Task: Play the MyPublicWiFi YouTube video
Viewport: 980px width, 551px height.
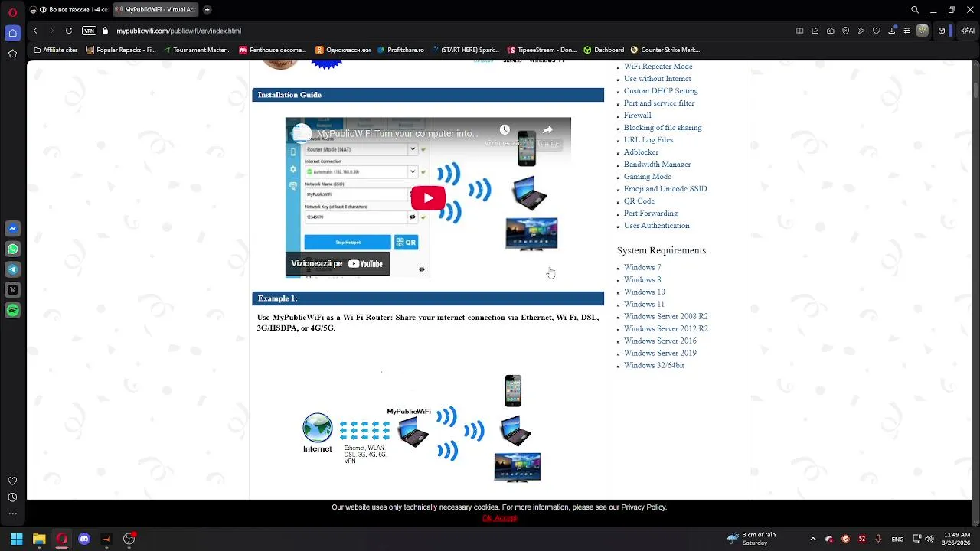Action: [x=428, y=198]
